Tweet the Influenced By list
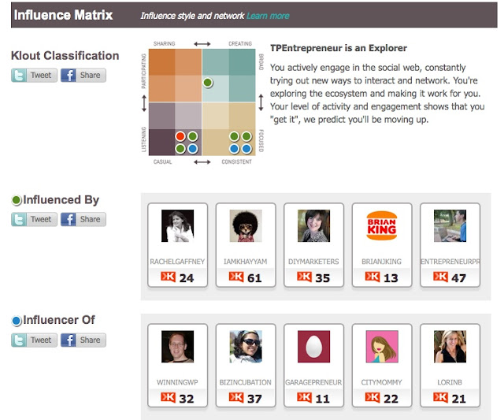Image resolution: width=504 pixels, height=420 pixels. point(33,220)
